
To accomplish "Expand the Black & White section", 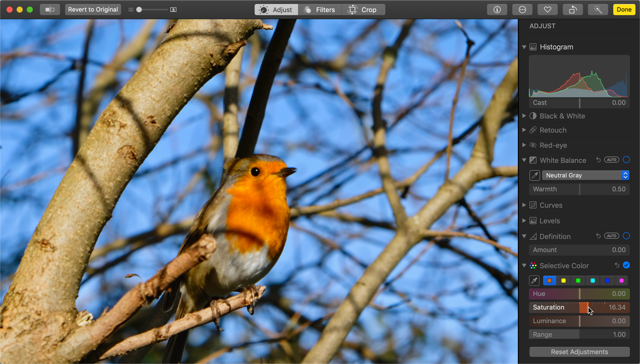I will pos(524,116).
